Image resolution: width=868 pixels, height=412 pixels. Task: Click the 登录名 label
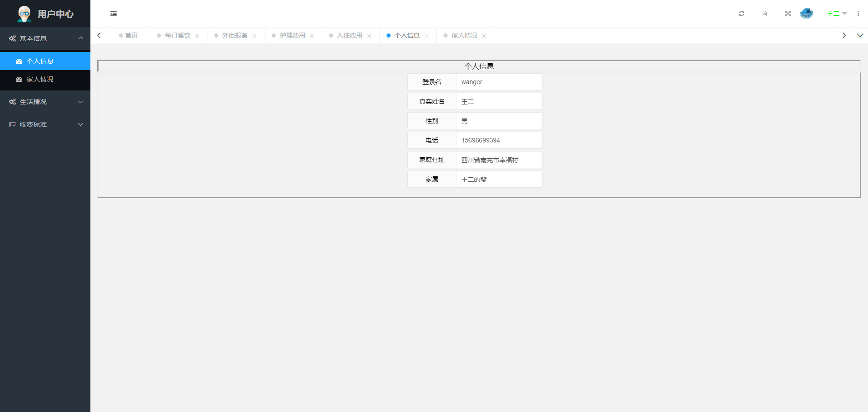[432, 82]
